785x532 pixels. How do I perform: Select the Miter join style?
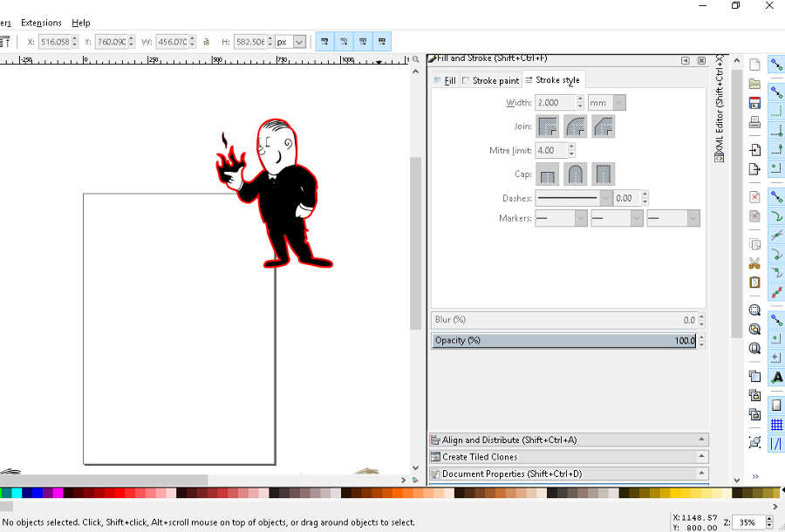[548, 126]
